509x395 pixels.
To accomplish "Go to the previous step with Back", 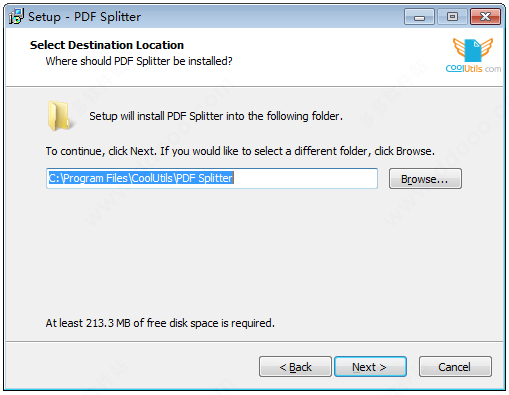I will [295, 367].
